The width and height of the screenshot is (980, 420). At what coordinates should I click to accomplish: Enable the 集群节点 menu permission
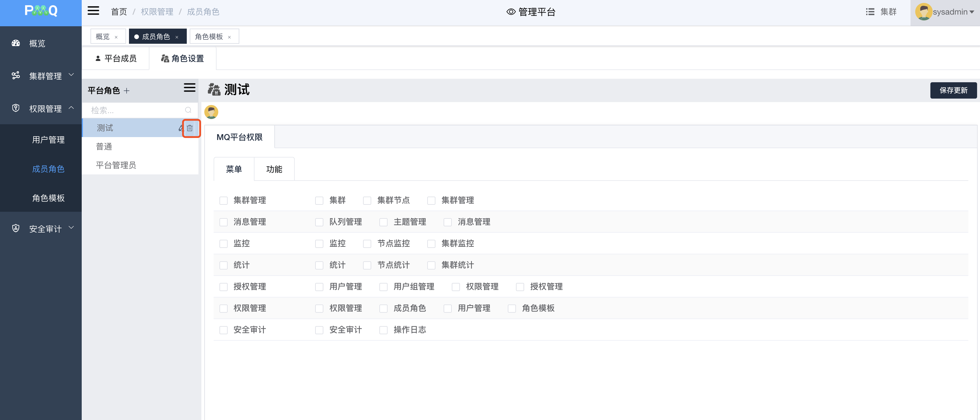(367, 200)
